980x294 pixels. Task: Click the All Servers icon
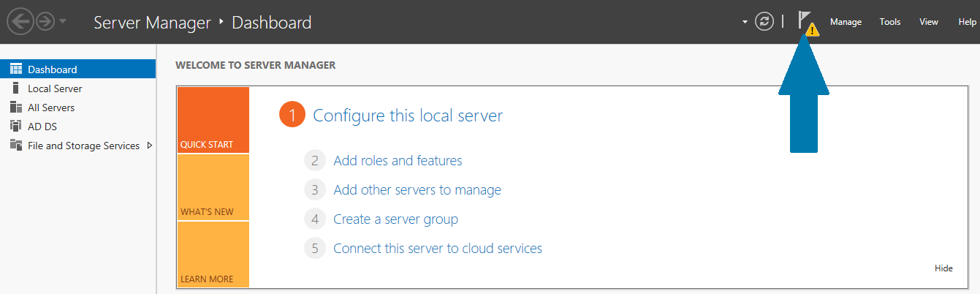[16, 108]
